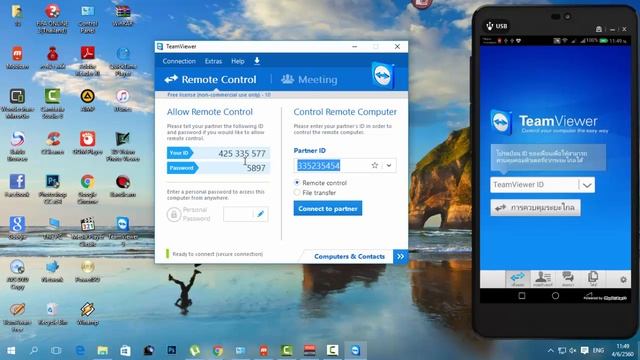The width and height of the screenshot is (640, 360).
Task: Click the password value 5897
Action: click(x=256, y=168)
